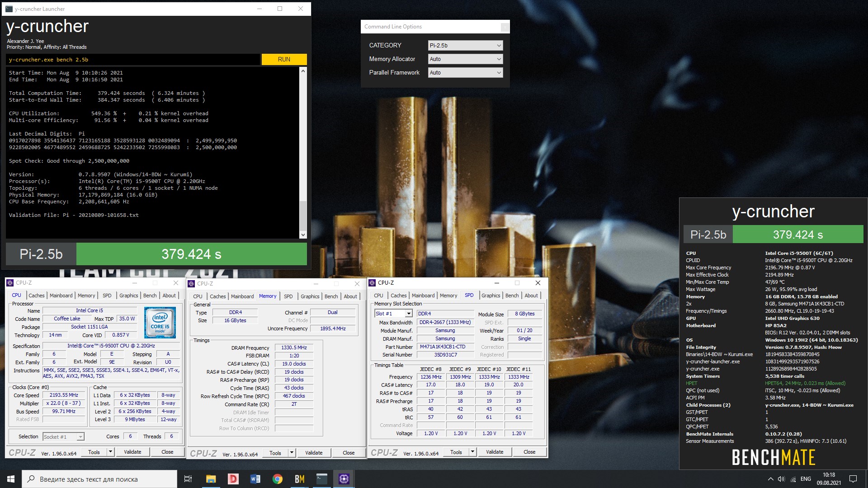Viewport: 868px width, 488px height.
Task: Open the Windows Start menu
Action: (x=11, y=479)
